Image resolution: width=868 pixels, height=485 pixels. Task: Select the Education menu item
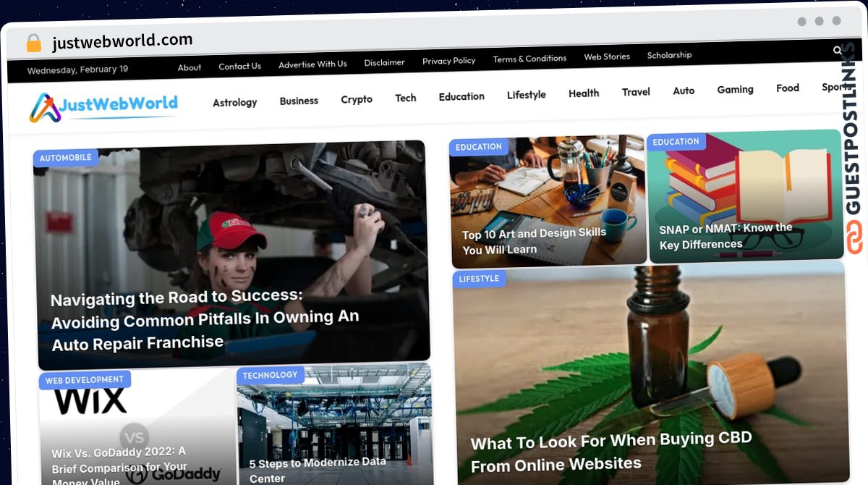tap(461, 96)
